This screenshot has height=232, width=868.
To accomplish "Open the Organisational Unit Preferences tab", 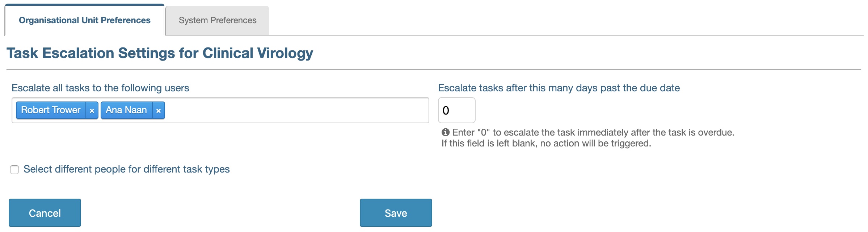I will tap(85, 21).
